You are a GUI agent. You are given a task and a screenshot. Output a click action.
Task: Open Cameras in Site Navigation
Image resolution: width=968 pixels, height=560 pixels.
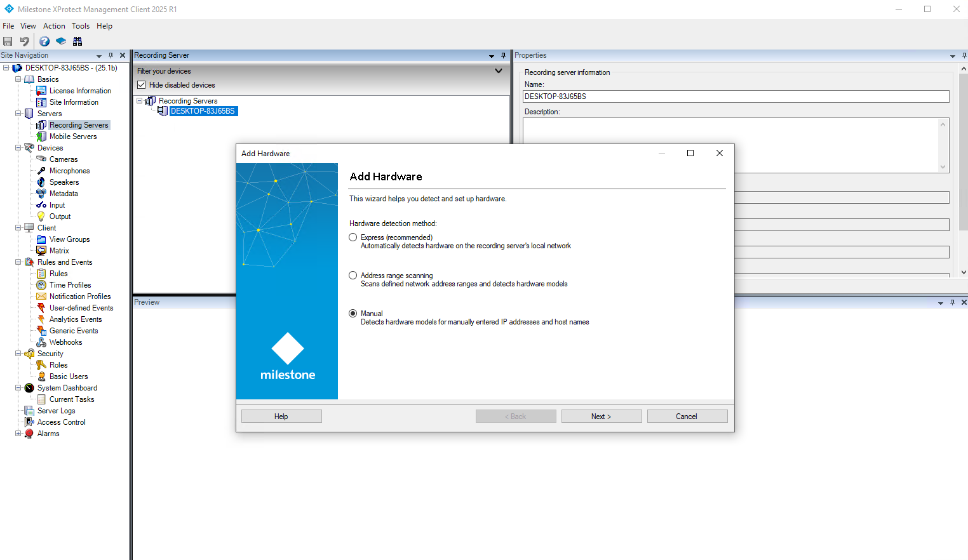coord(64,159)
